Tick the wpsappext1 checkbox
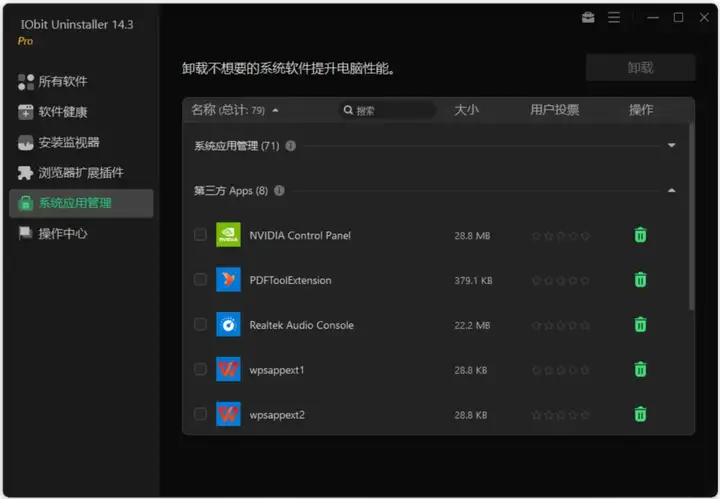Screen dimensions: 720x499 200,369
